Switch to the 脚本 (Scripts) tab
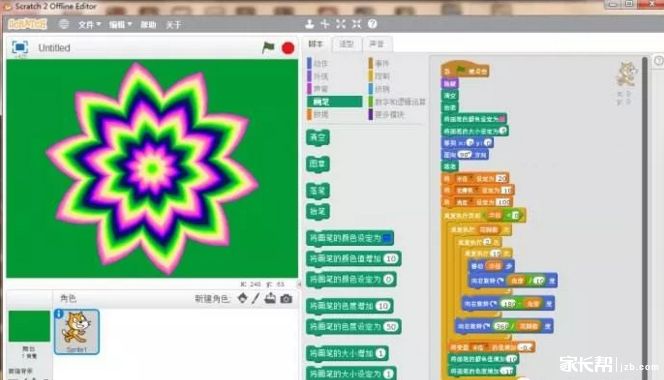 click(x=316, y=44)
